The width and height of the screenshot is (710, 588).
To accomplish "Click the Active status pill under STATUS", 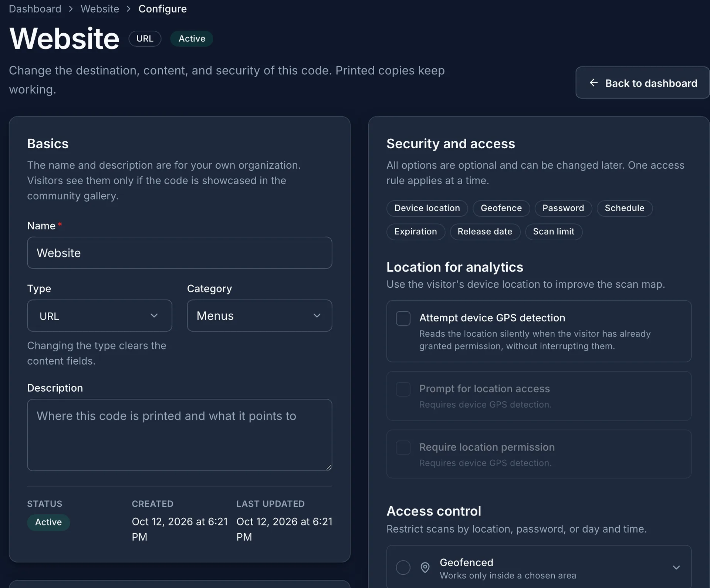I will 48,523.
